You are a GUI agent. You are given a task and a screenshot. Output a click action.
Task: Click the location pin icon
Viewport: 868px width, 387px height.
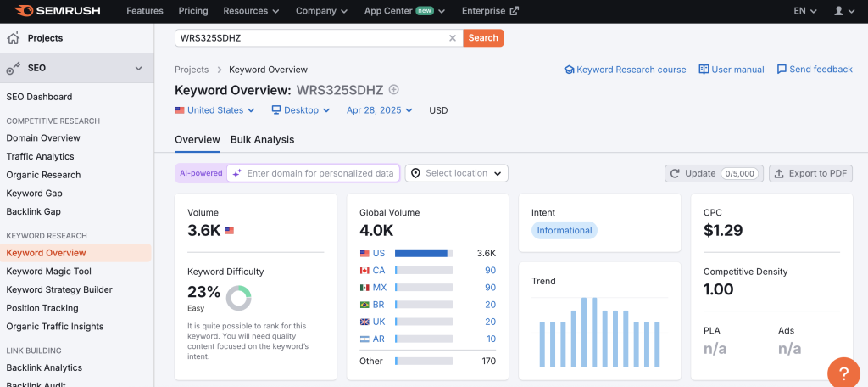[415, 173]
